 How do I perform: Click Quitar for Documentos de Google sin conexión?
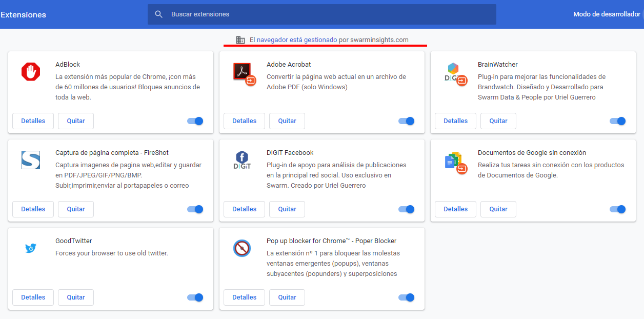point(498,209)
